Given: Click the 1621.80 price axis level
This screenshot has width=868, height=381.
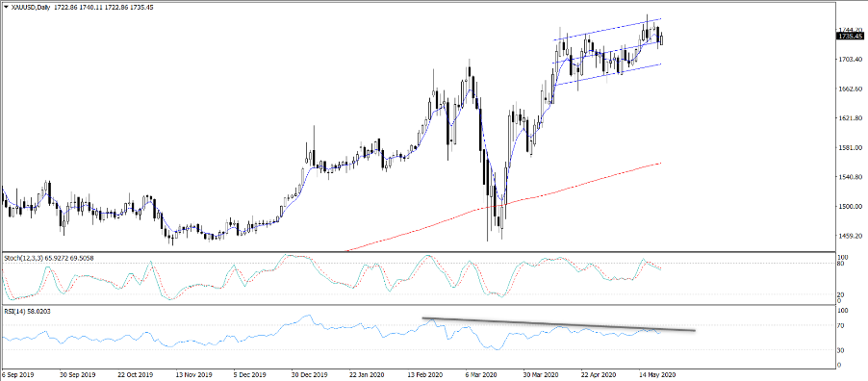Looking at the screenshot, I should (x=851, y=118).
